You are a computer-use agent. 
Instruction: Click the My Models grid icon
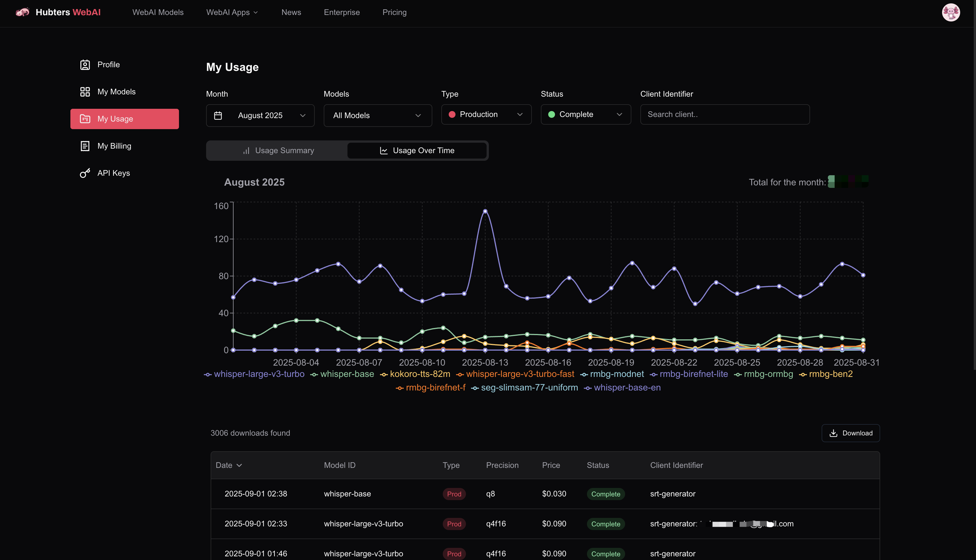(85, 92)
